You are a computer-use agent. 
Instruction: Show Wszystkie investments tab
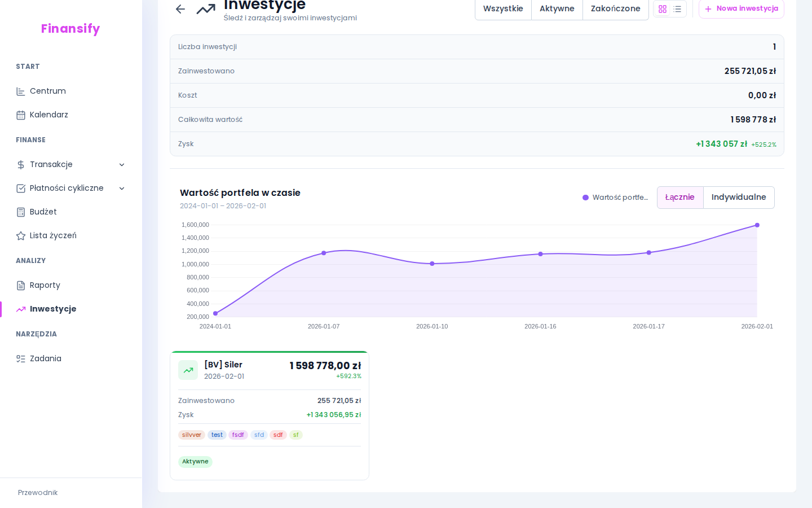click(x=503, y=9)
